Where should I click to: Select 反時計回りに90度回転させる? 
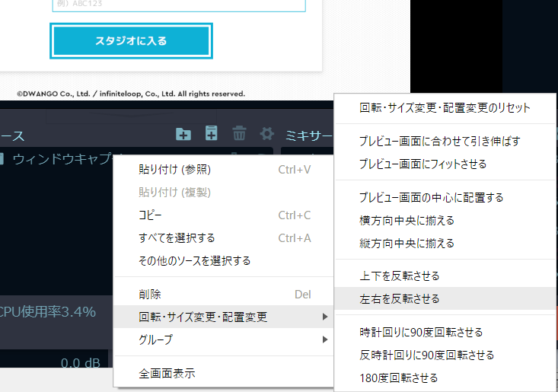[445, 355]
